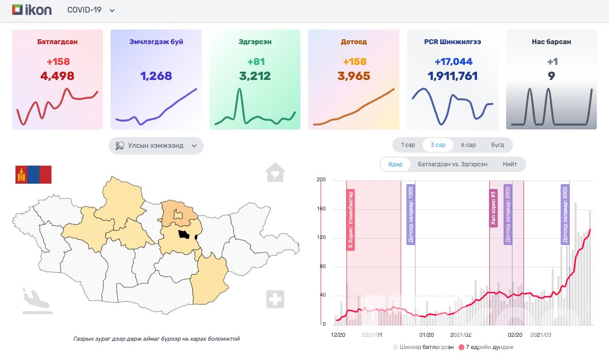Click the chevron next to COVID-19
Screen dimensions: 609x364
(x=112, y=11)
